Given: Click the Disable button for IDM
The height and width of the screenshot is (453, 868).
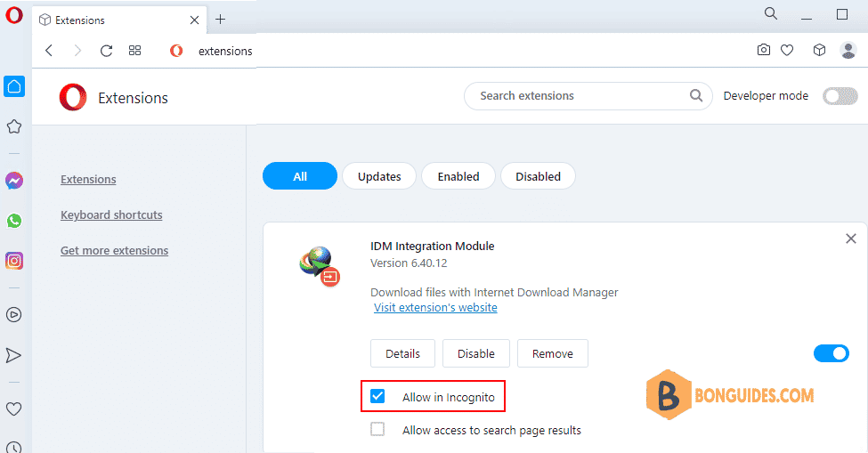Looking at the screenshot, I should tap(476, 353).
